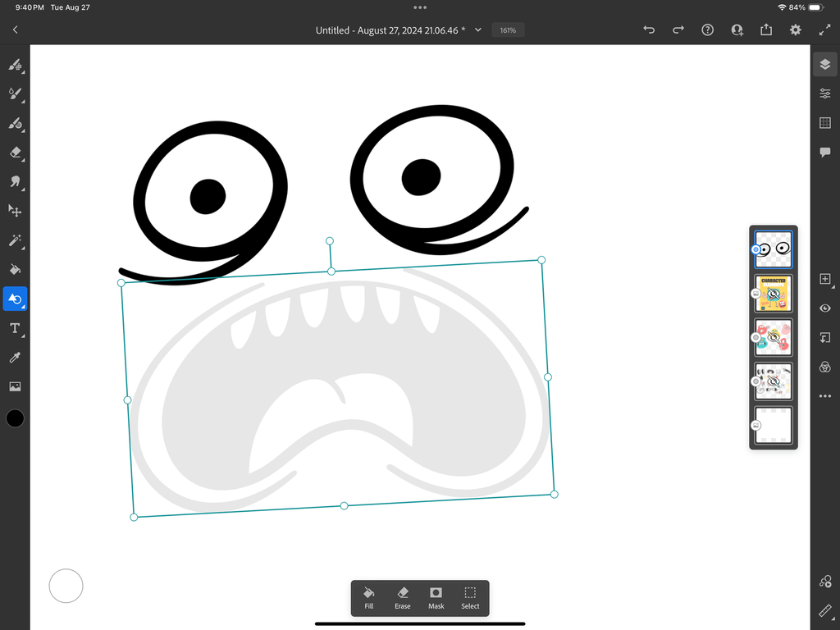Select the top eyes layer thumbnail

[x=773, y=249]
